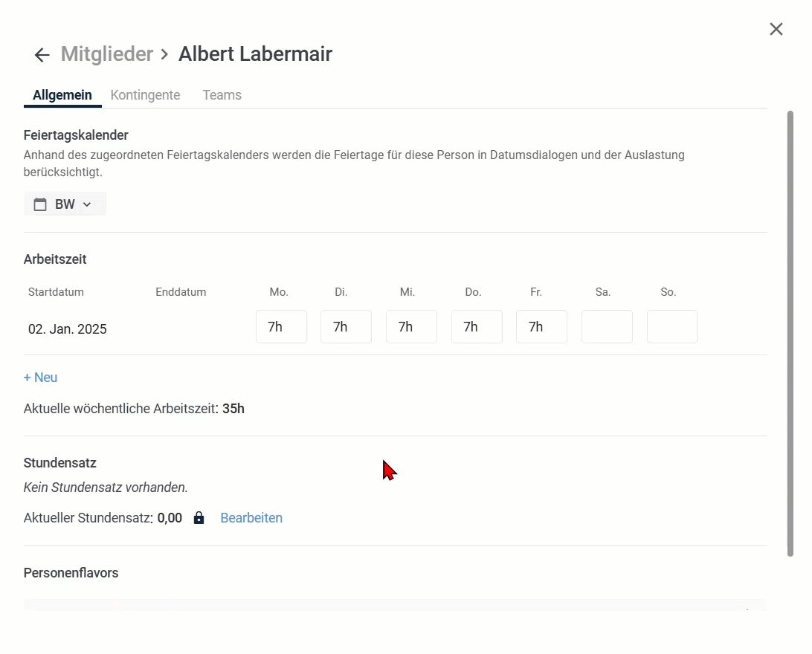Add a new working time with + Neu
812x654 pixels.
[x=41, y=378]
